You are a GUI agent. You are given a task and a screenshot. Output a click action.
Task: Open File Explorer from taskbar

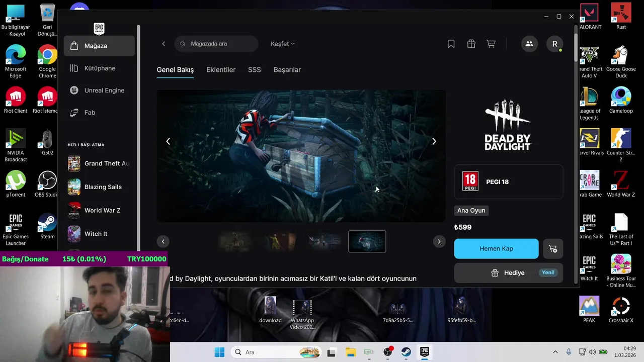[350, 352]
